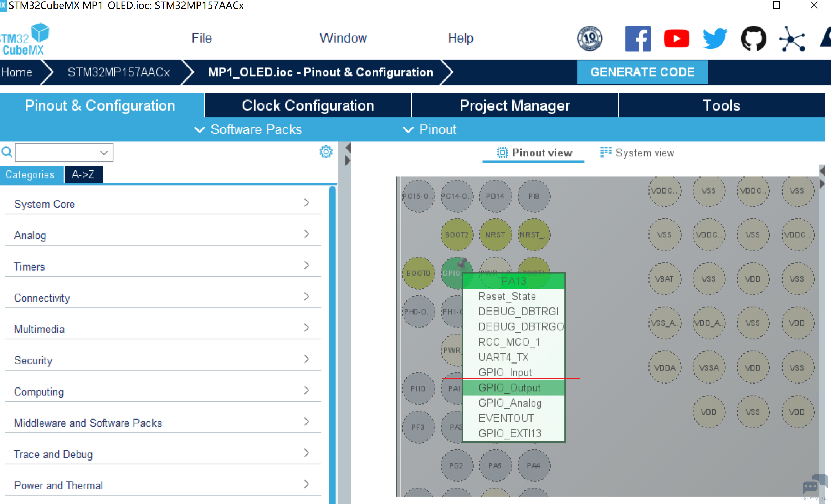Viewport: 831px width, 504px height.
Task: Switch to the Project Manager tab
Action: tap(515, 106)
